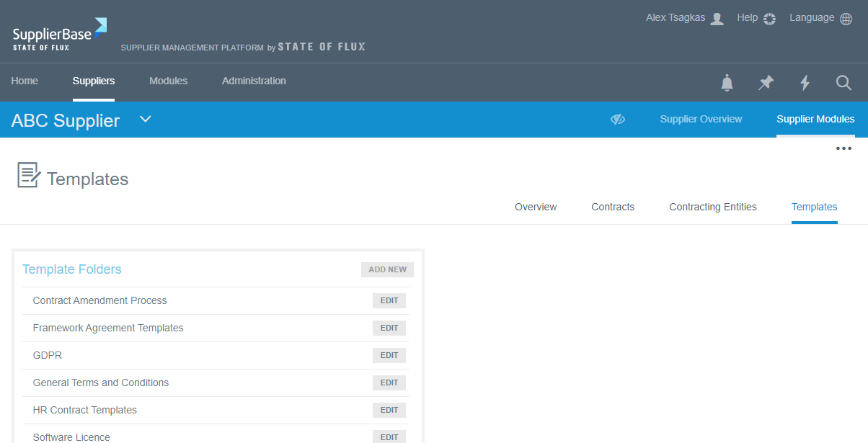Click the pin icon in navigation bar
Viewport: 868px width, 443px height.
(x=766, y=83)
